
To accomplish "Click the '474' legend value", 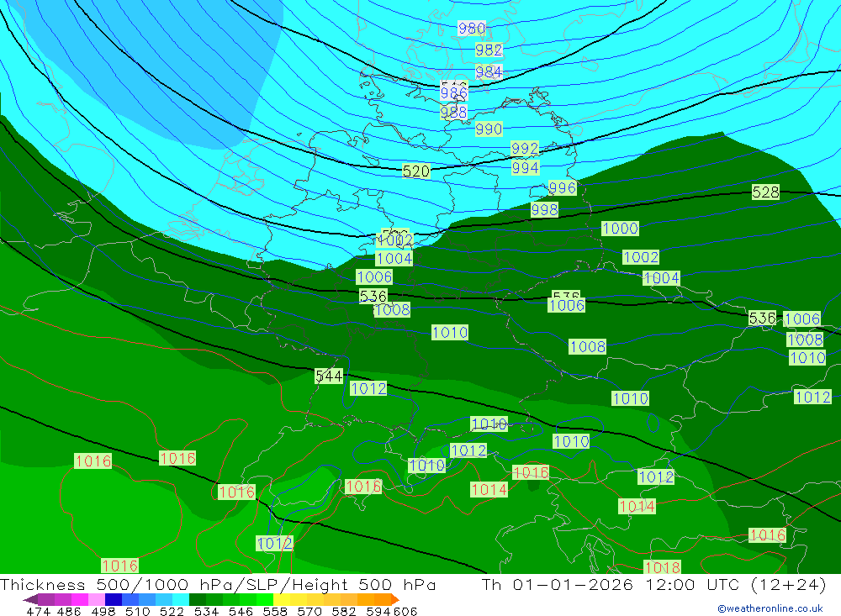I will [38, 612].
